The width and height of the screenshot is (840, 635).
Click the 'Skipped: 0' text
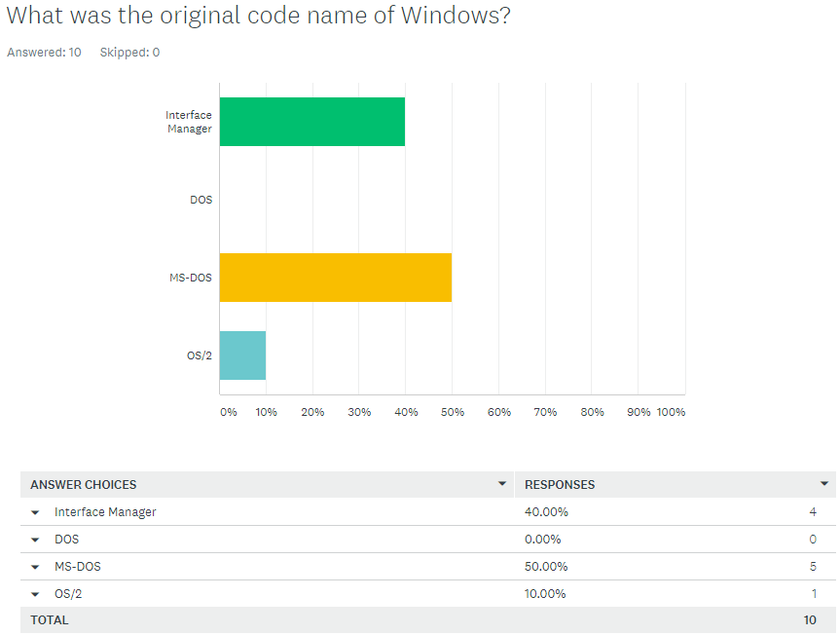(129, 53)
